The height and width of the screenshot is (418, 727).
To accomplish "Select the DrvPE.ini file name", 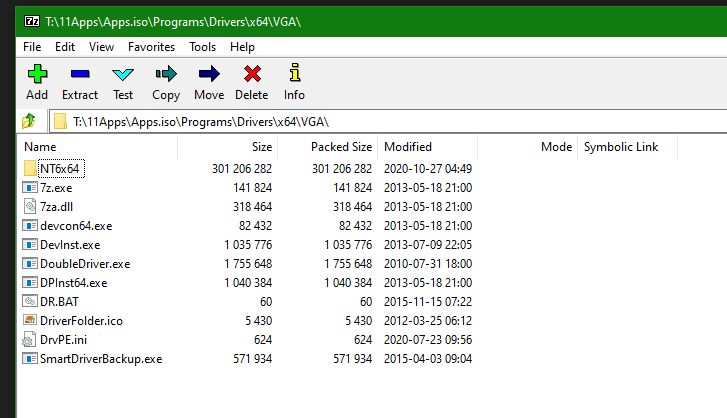I will pyautogui.click(x=63, y=340).
